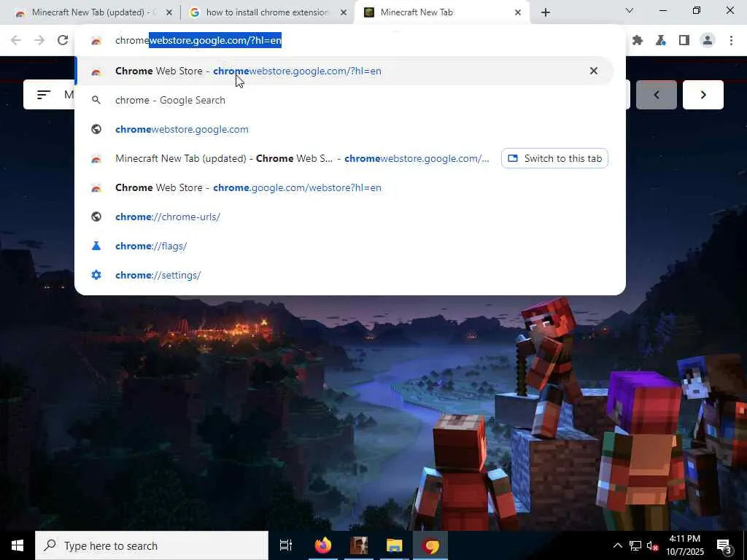The image size is (747, 560).
Task: Open the Extensions puzzle icon
Action: 638,41
